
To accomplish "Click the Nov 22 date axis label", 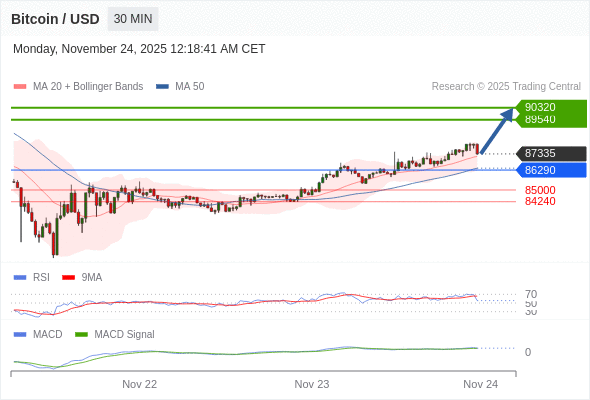I will pyautogui.click(x=139, y=384).
